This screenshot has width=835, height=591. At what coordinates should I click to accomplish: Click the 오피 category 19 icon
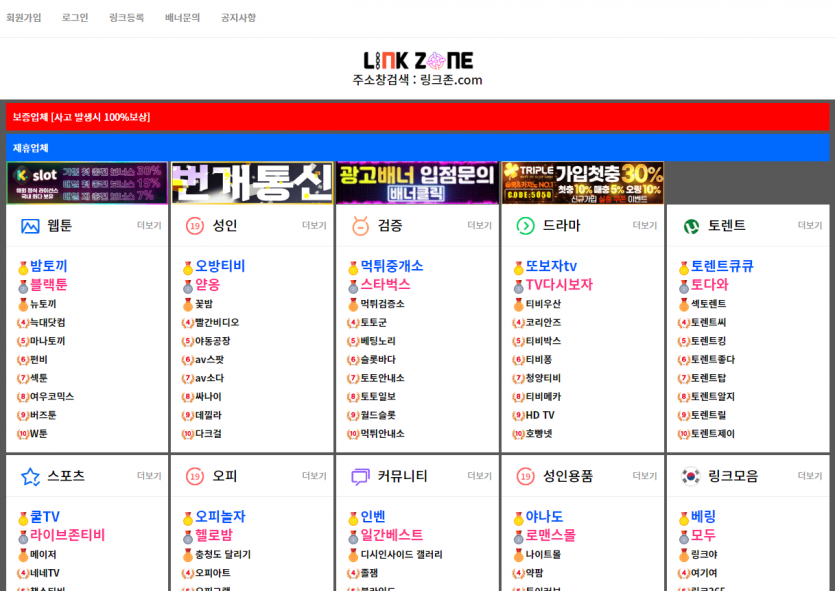[x=195, y=477]
